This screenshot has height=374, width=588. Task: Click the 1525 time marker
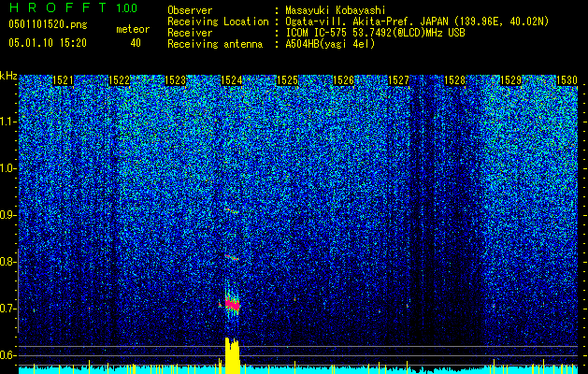(x=287, y=80)
